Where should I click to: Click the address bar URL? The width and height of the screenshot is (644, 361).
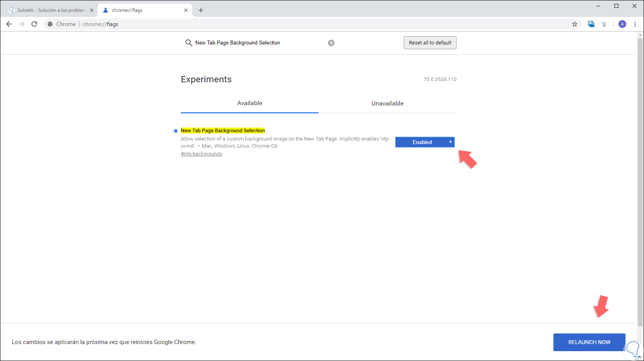coord(100,24)
